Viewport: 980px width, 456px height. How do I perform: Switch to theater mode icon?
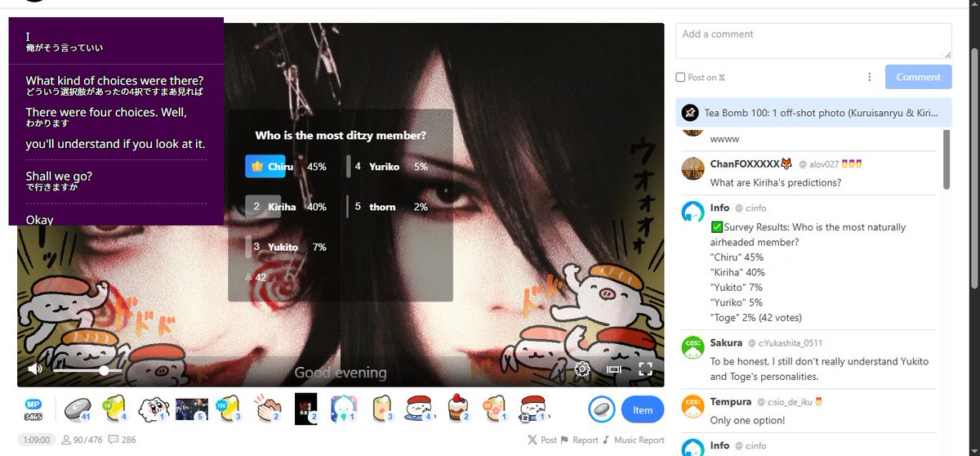tap(614, 369)
